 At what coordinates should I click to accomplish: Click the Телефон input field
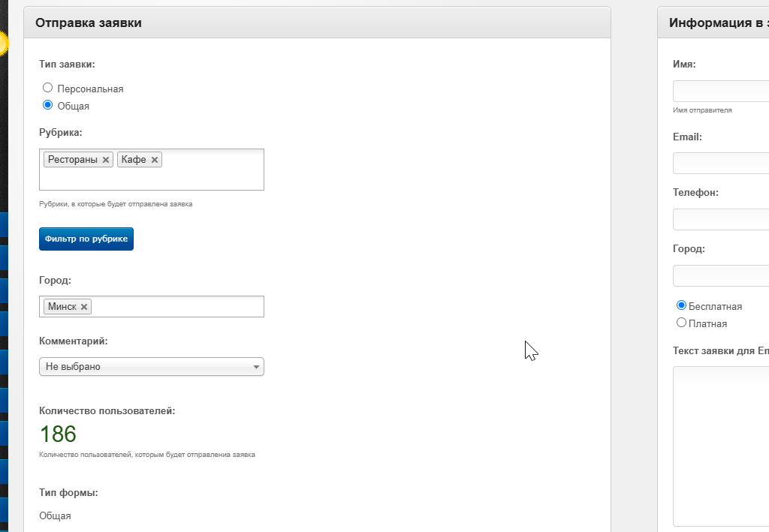tap(721, 219)
